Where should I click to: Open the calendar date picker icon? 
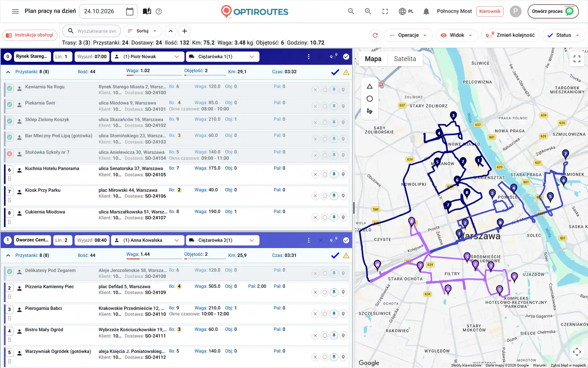(x=130, y=11)
